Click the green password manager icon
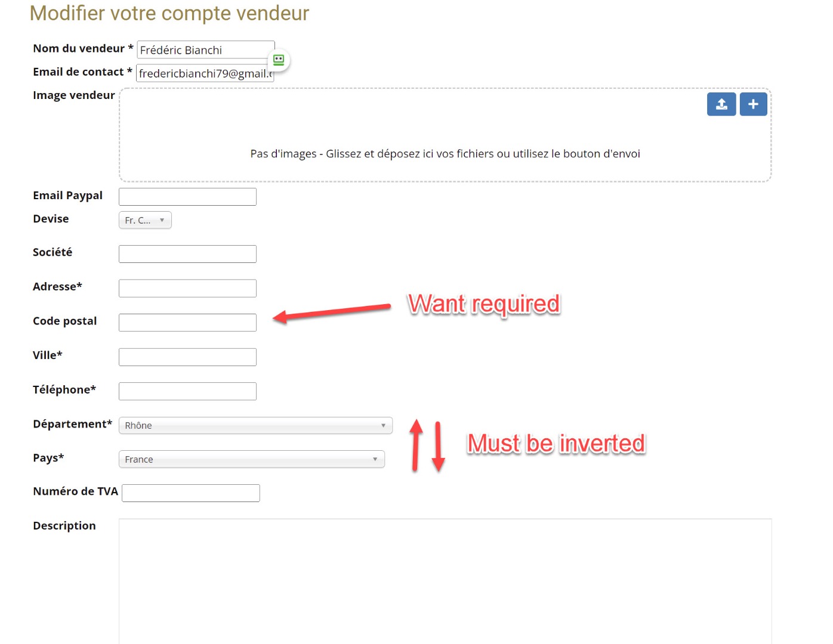833x644 pixels. click(x=279, y=60)
